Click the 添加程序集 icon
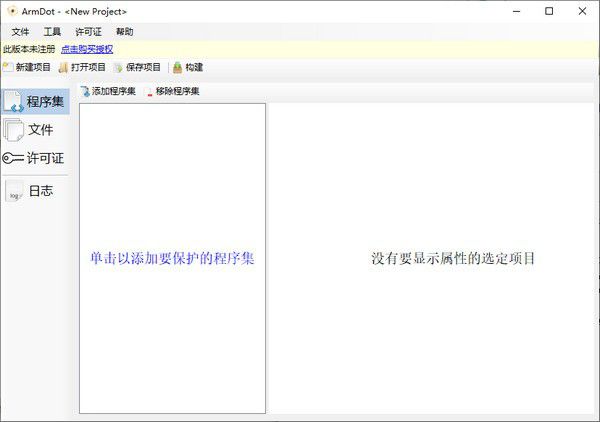Image resolution: width=600 pixels, height=422 pixels. tap(85, 91)
